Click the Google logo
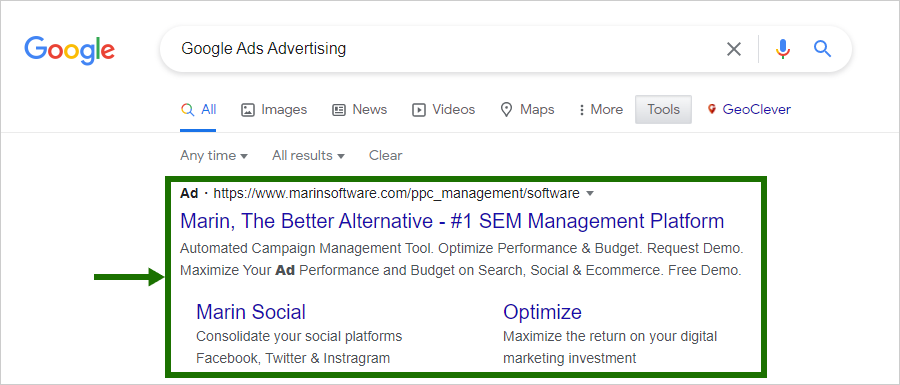Viewport: 900px width, 385px height. point(69,50)
